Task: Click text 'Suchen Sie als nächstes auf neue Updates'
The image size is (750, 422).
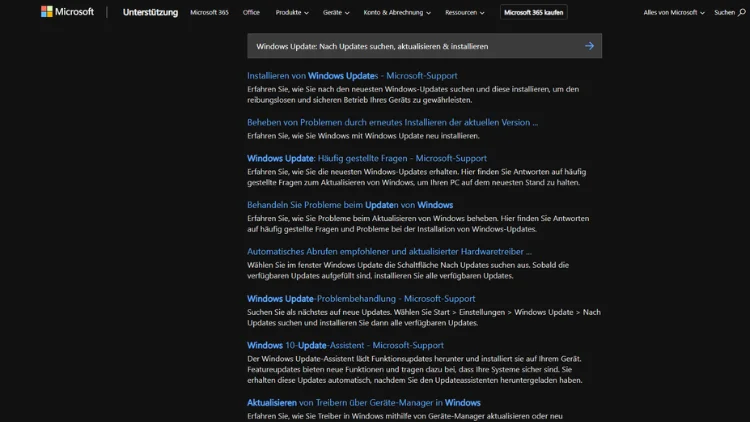Action: click(x=320, y=312)
